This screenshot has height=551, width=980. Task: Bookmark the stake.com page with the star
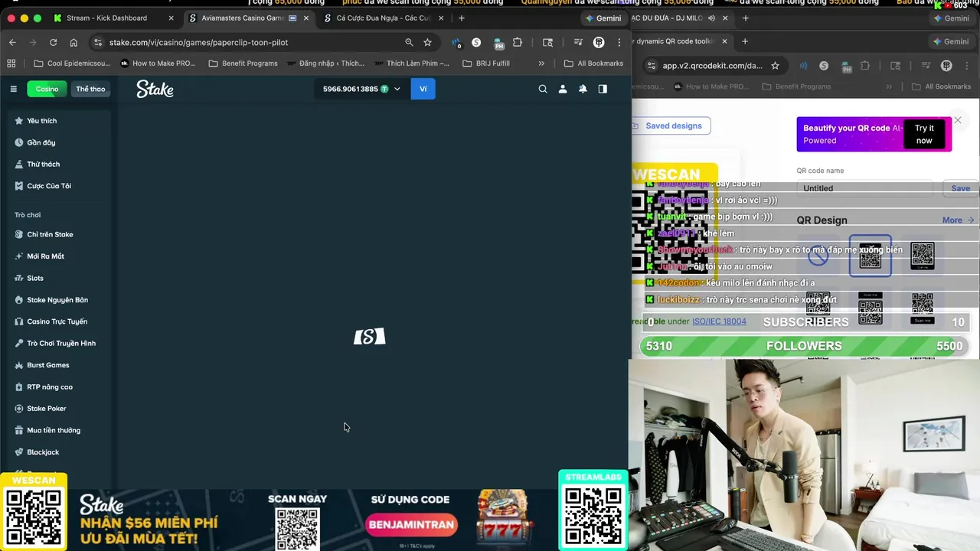pyautogui.click(x=427, y=42)
